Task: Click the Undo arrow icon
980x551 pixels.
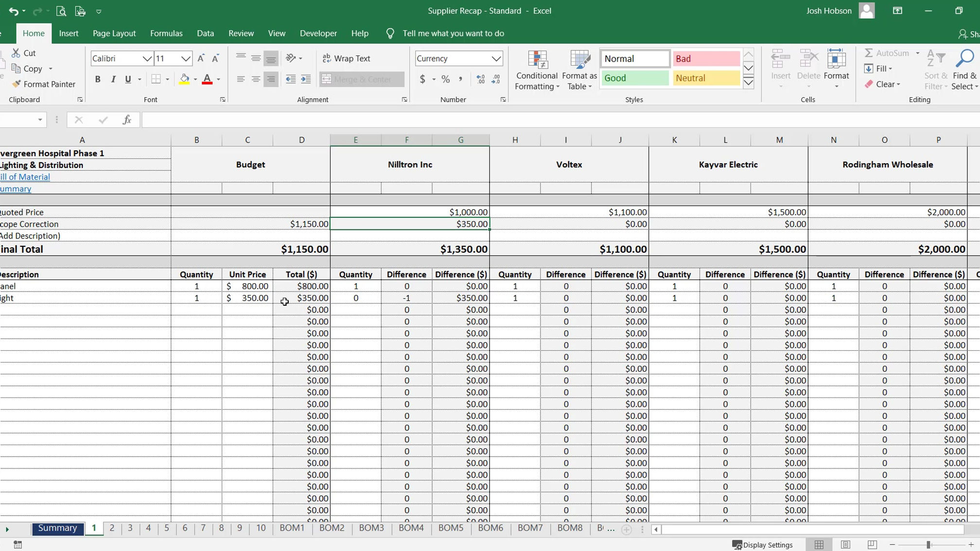Action: pos(13,11)
